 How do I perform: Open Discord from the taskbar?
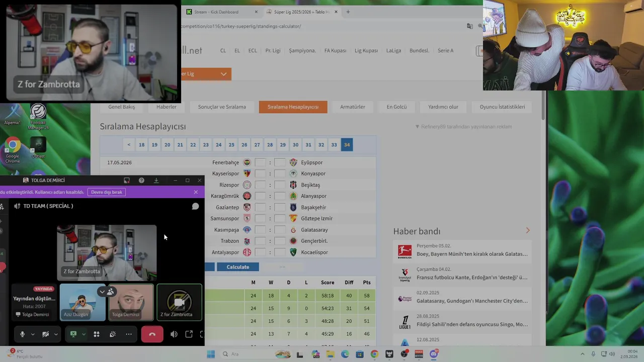click(x=434, y=354)
